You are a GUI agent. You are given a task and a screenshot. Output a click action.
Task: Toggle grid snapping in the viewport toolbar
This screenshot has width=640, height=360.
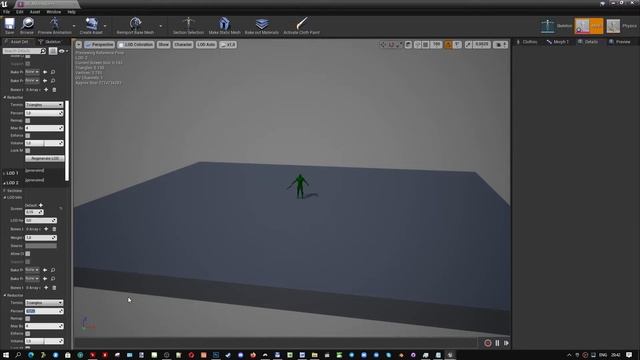click(x=426, y=44)
